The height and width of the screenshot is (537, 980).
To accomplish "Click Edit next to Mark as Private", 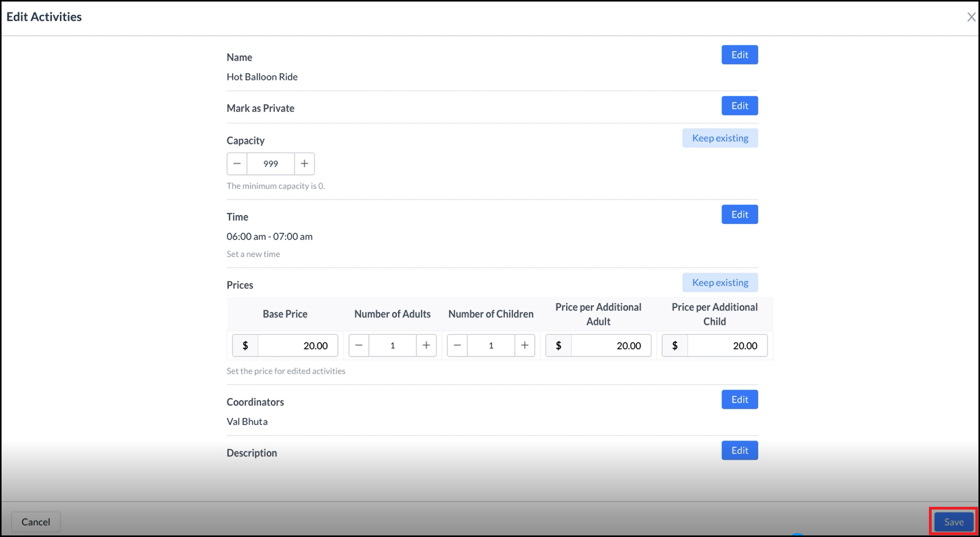I will click(739, 106).
